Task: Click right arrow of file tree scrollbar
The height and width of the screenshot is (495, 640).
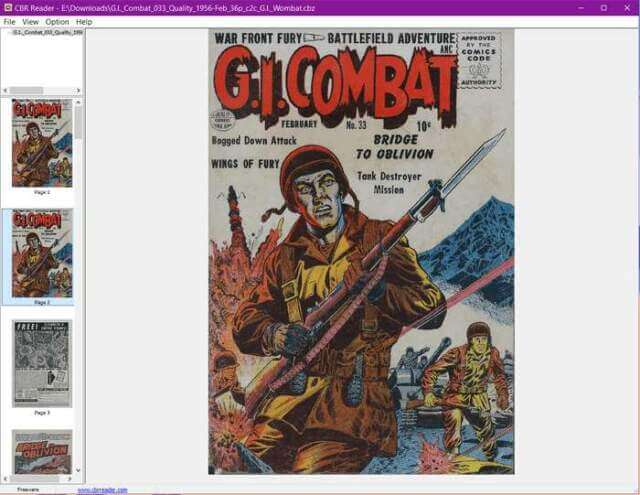Action: pos(78,90)
